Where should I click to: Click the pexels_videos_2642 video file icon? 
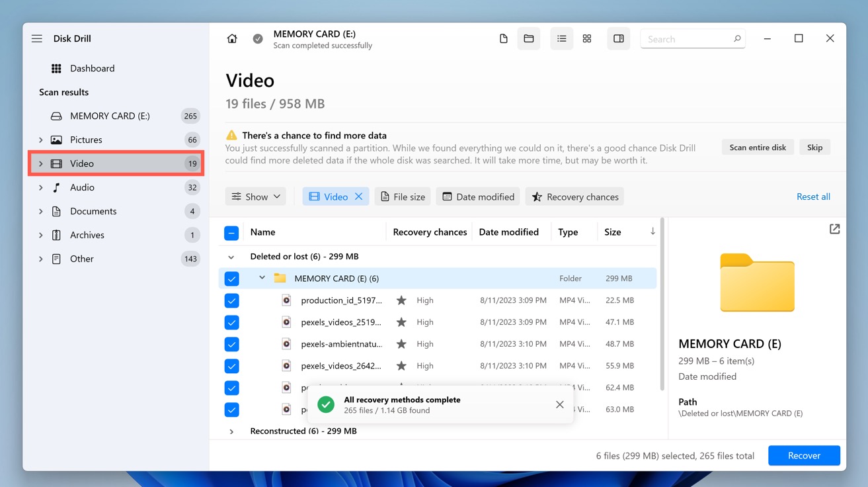286,366
